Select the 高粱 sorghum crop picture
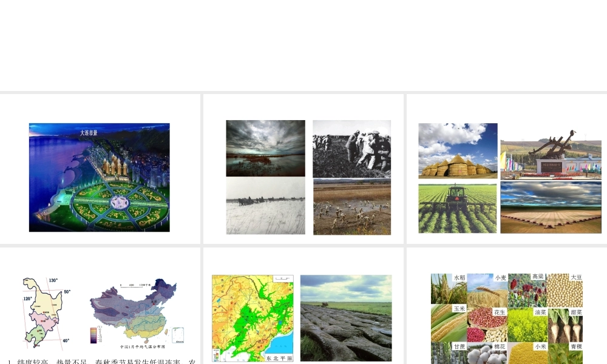 pos(527,290)
